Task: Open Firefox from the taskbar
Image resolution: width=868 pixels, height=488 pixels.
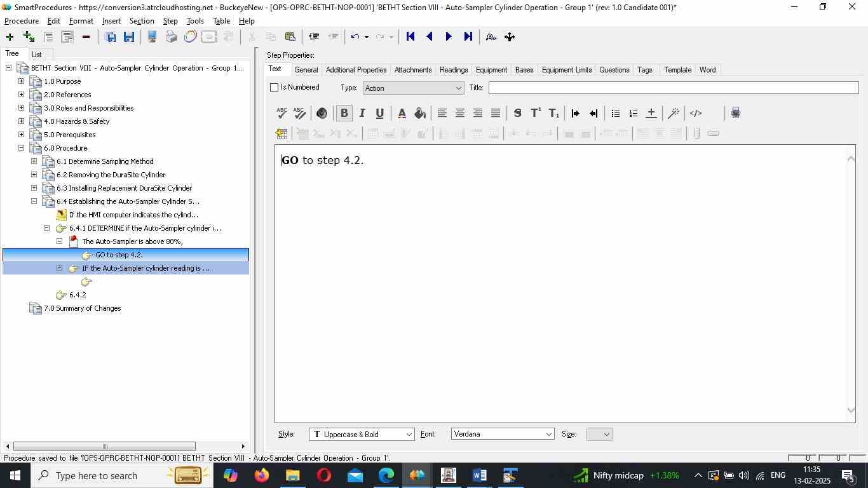Action: 261,475
